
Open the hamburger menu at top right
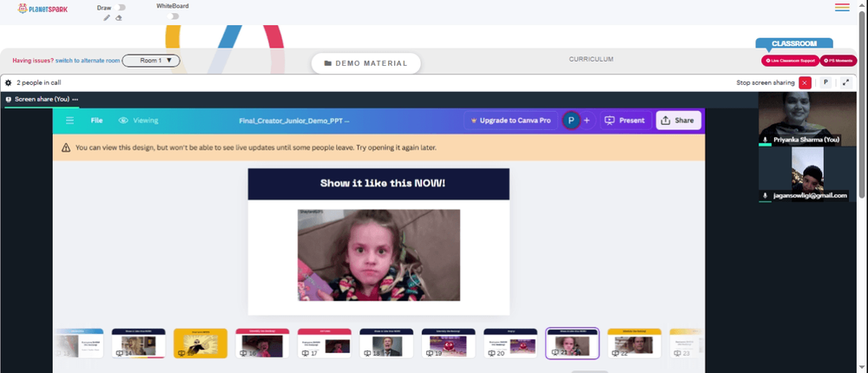[x=842, y=7]
